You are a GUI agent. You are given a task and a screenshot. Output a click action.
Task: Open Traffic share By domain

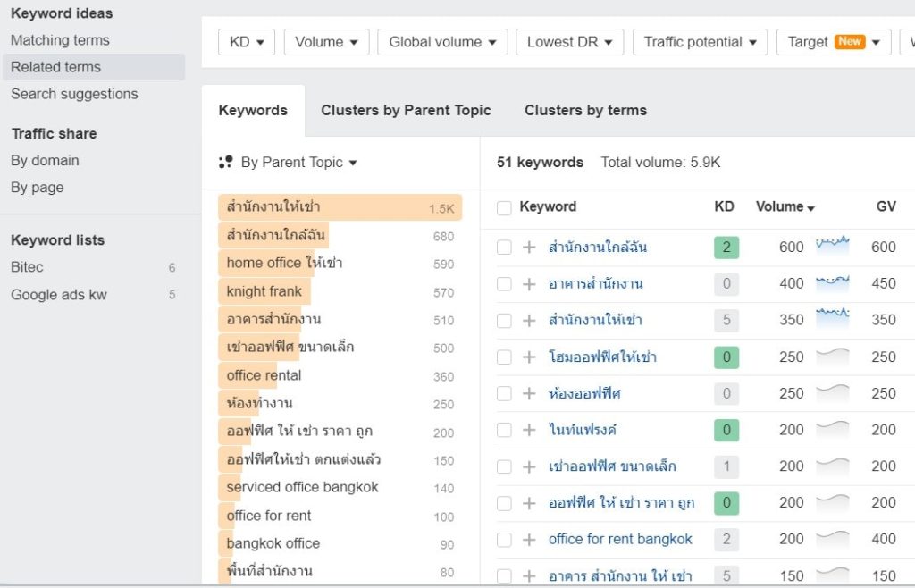tap(45, 161)
